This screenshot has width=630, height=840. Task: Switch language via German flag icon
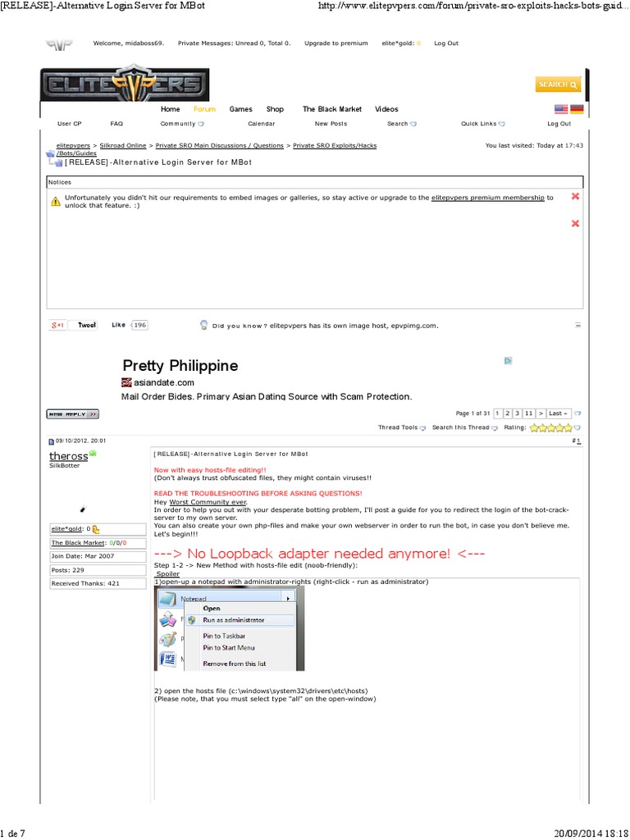577,109
